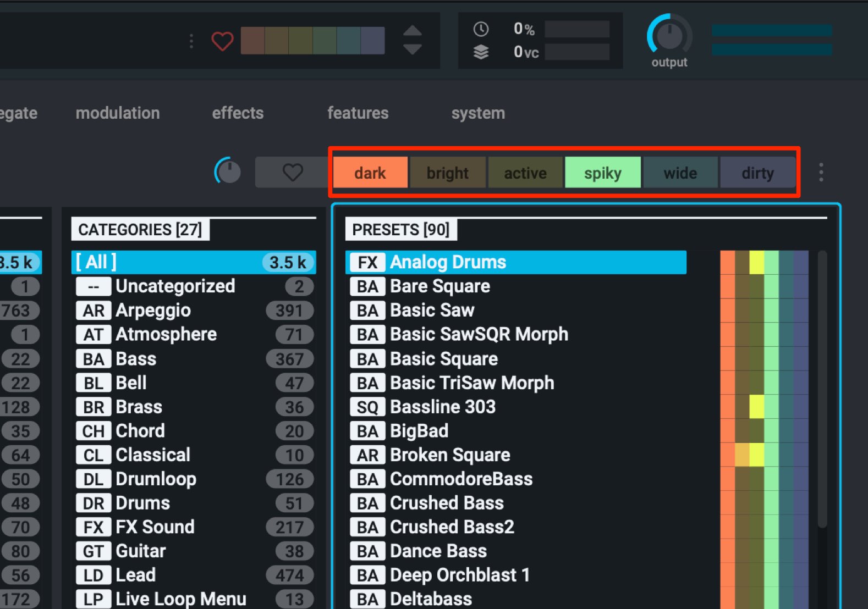868x609 pixels.
Task: Load the Broken Square preset
Action: tap(516, 455)
